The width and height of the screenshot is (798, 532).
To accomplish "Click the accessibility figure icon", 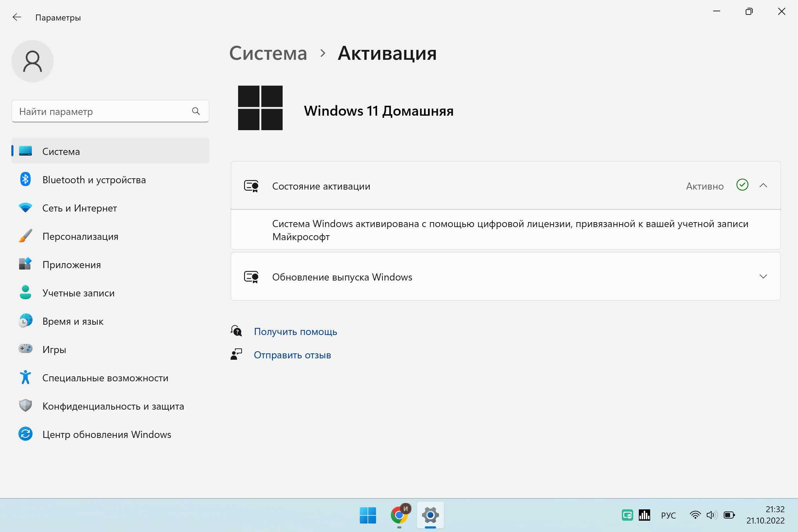I will click(25, 377).
